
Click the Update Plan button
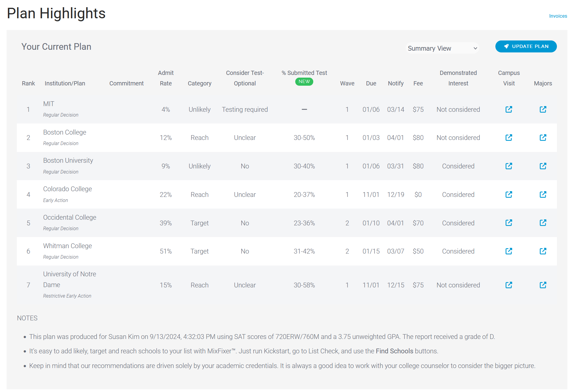tap(526, 46)
